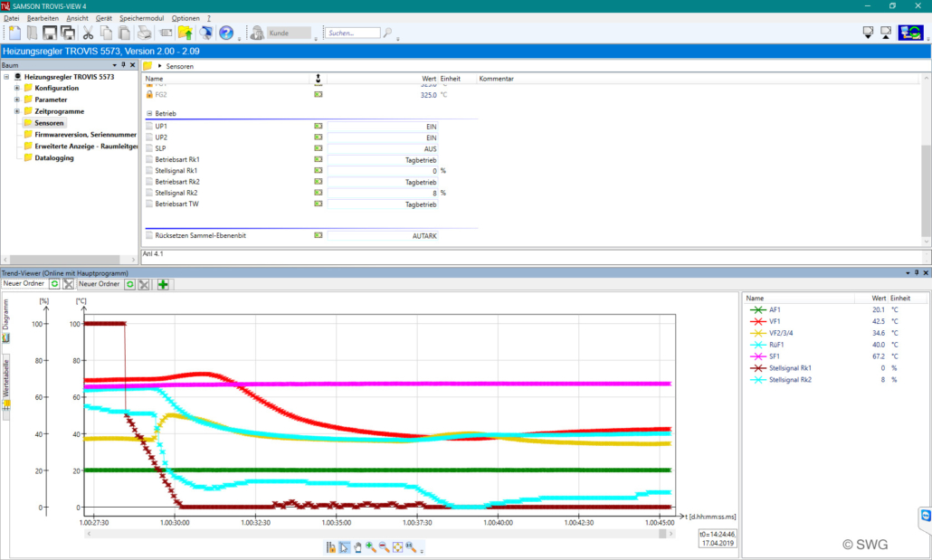The height and width of the screenshot is (560, 932).
Task: Click the Save All double-floppy icon
Action: (x=69, y=33)
